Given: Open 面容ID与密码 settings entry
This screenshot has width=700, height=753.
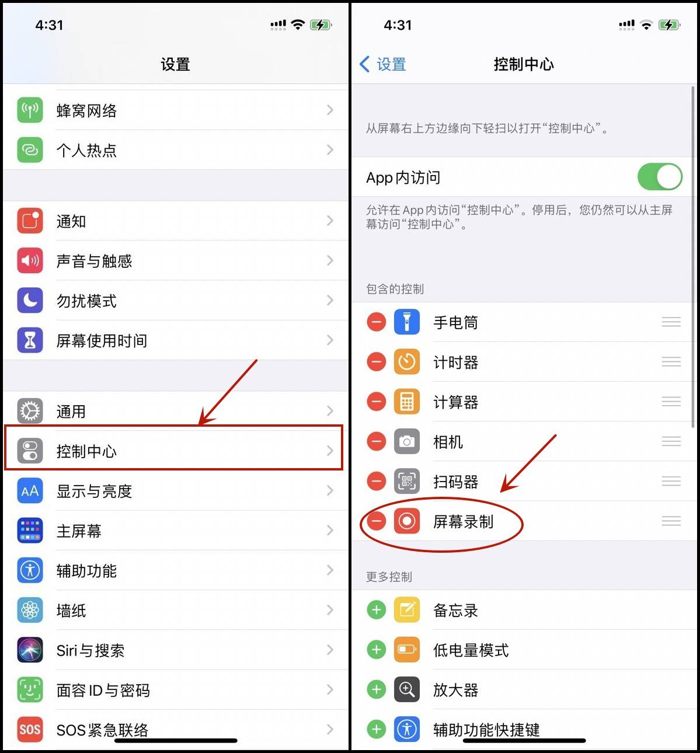Looking at the screenshot, I should pos(175,690).
